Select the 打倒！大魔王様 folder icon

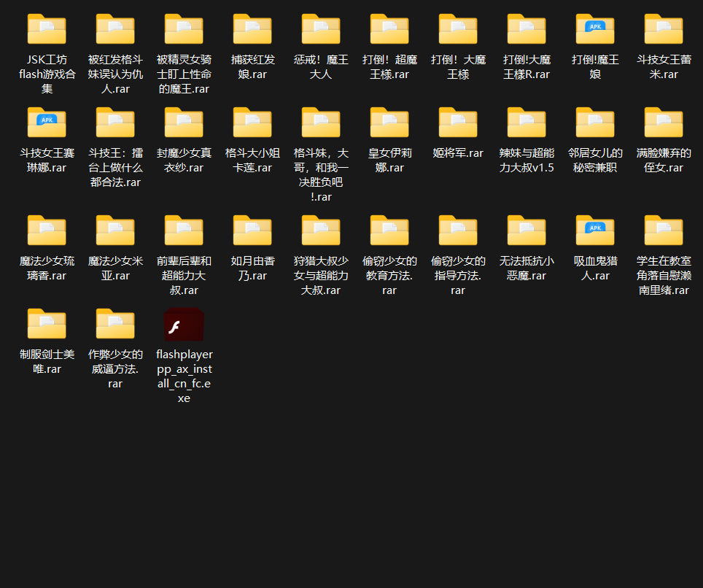point(458,30)
